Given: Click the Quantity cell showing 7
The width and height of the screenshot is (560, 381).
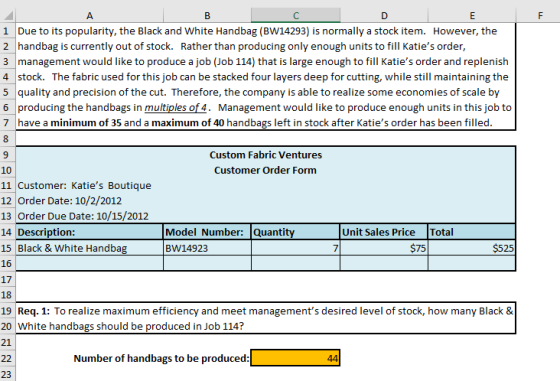Looking at the screenshot, I should click(x=295, y=248).
